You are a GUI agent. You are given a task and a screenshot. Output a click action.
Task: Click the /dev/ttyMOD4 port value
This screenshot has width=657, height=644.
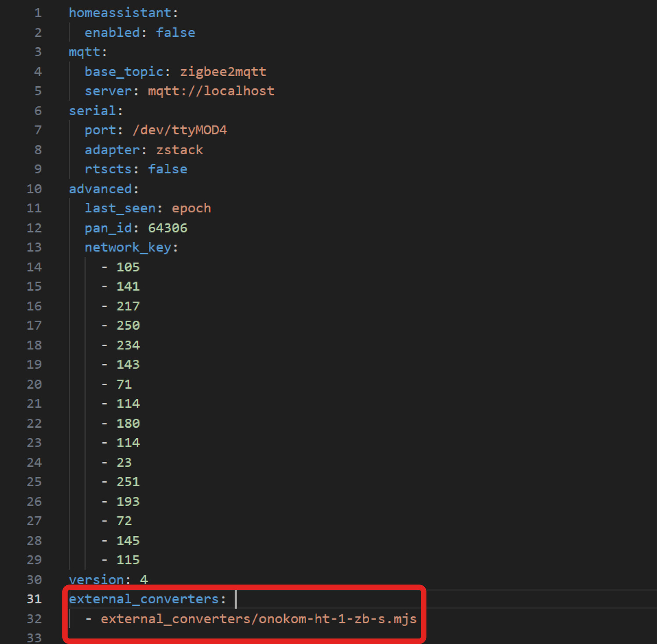click(180, 130)
